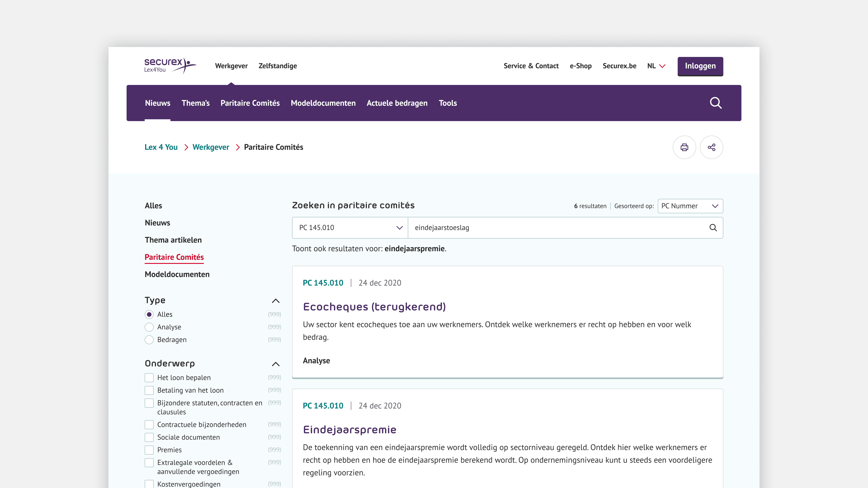868x488 pixels.
Task: Open the NL language selector
Action: 656,66
